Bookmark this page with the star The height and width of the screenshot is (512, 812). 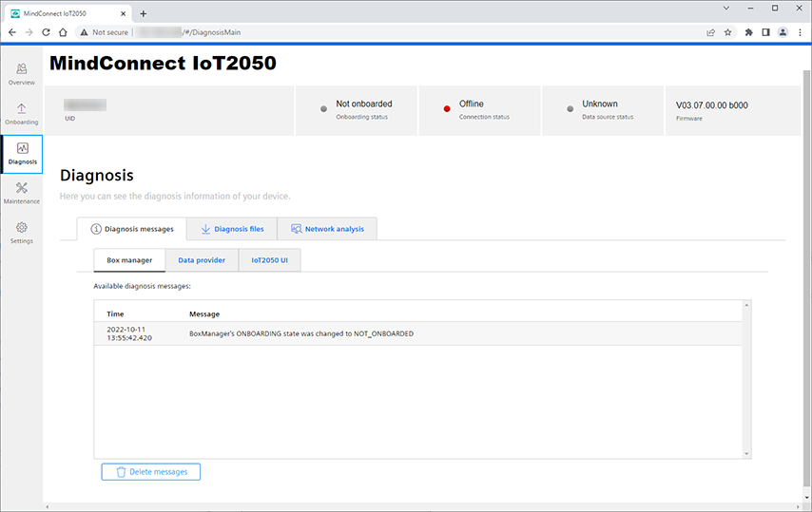coord(727,32)
